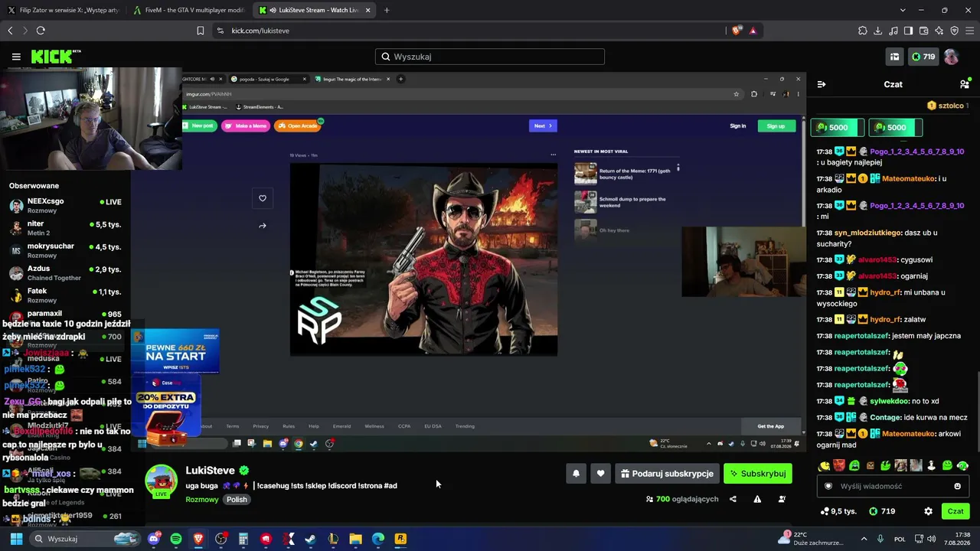Open the user profile avatar menu
This screenshot has width=980, height=551.
[x=951, y=57]
